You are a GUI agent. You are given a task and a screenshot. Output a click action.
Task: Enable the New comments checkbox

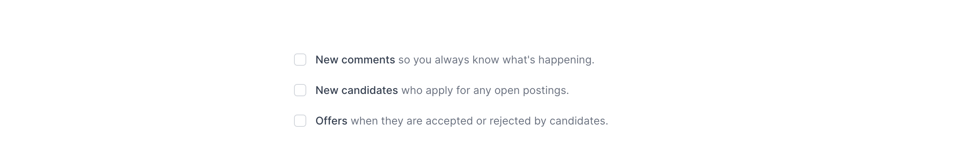300,60
